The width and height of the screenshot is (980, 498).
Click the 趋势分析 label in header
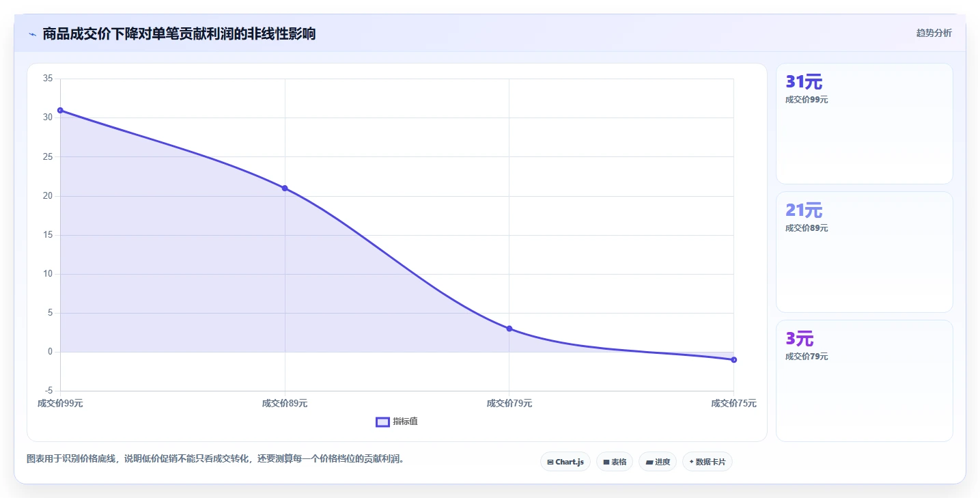[934, 33]
